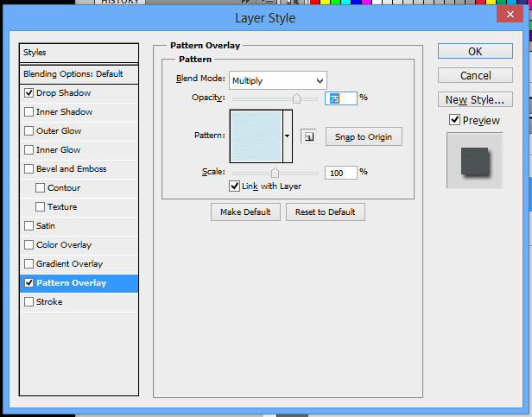The width and height of the screenshot is (532, 417).
Task: Select the Color Overlay label
Action: [x=64, y=245]
